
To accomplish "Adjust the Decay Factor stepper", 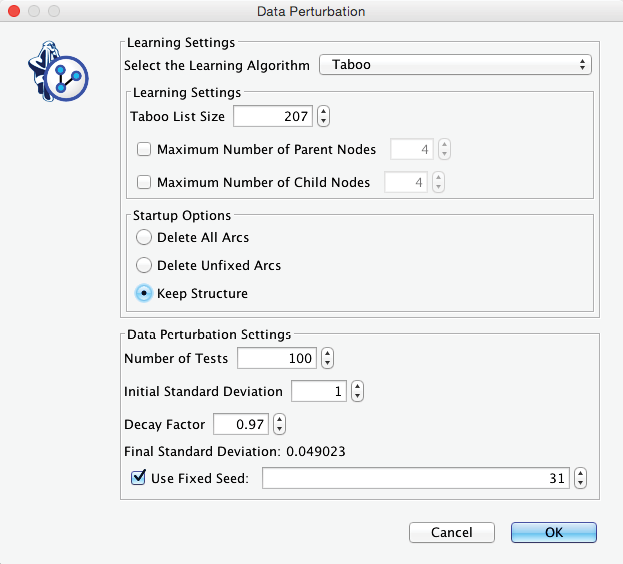I will click(279, 424).
